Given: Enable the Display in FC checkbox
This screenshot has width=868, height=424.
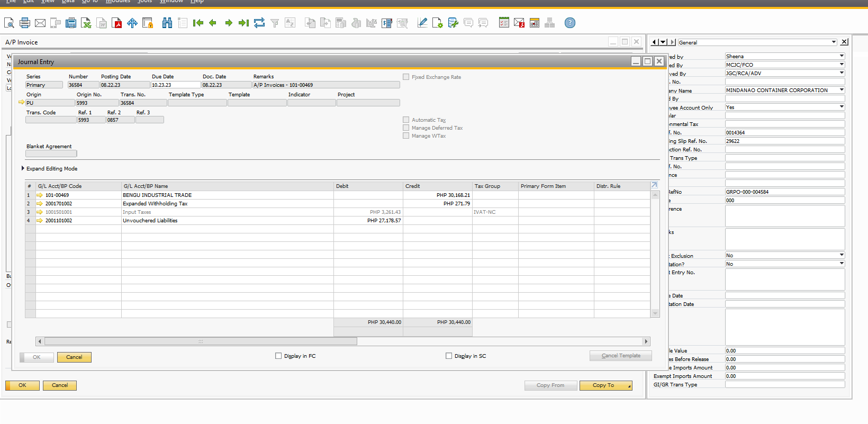Looking at the screenshot, I should click(x=278, y=356).
